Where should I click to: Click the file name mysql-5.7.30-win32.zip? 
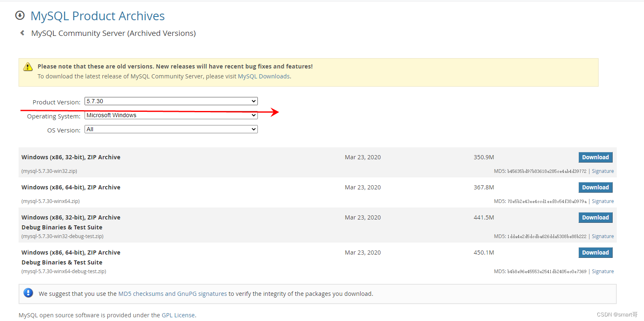[x=49, y=171]
